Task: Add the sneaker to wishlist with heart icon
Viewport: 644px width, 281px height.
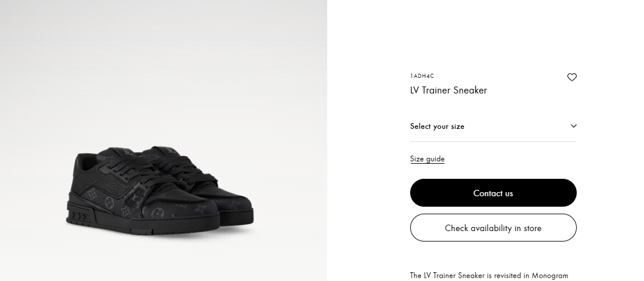Action: pos(571,77)
